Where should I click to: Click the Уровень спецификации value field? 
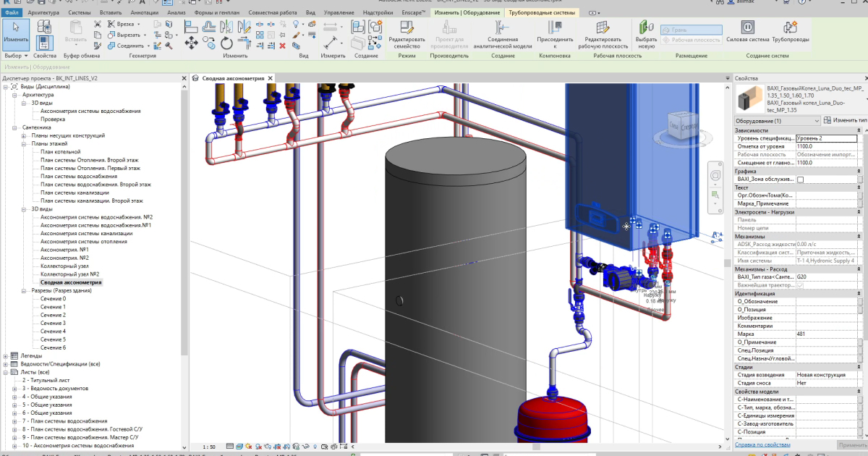point(826,138)
